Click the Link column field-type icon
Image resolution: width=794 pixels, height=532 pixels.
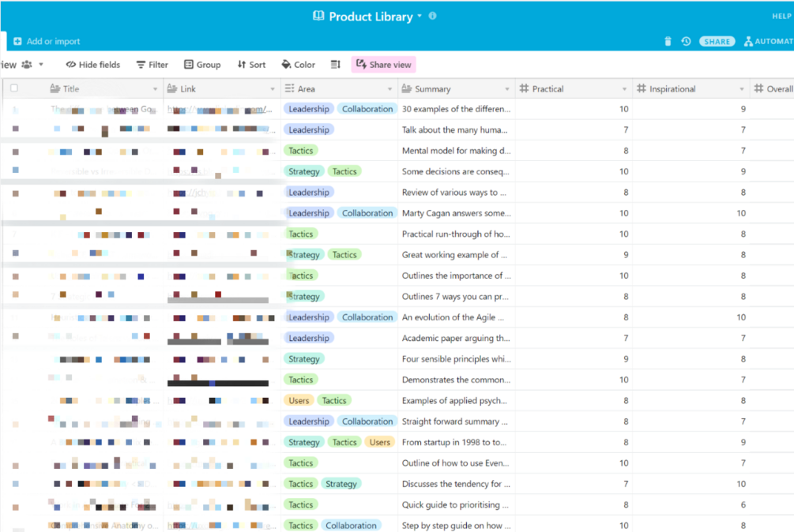tap(171, 88)
